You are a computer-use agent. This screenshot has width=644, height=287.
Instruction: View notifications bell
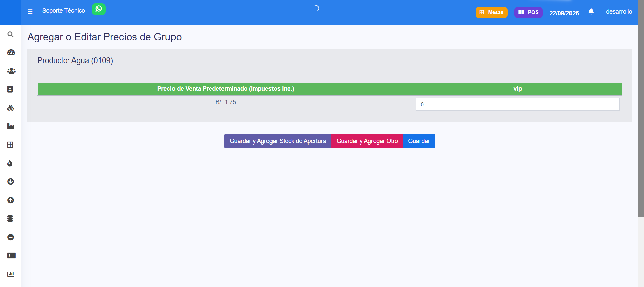(591, 12)
